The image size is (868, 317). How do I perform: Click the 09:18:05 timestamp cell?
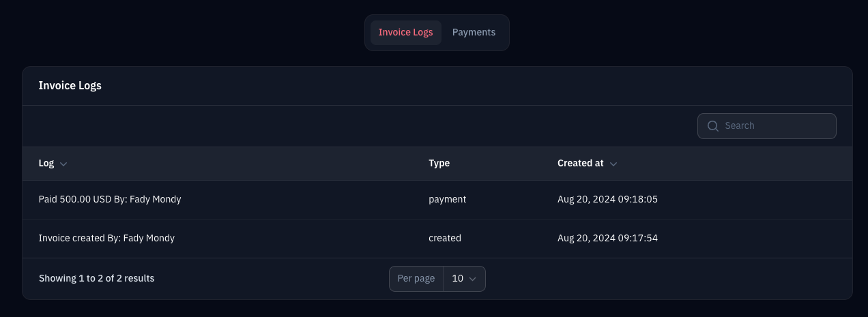607,200
